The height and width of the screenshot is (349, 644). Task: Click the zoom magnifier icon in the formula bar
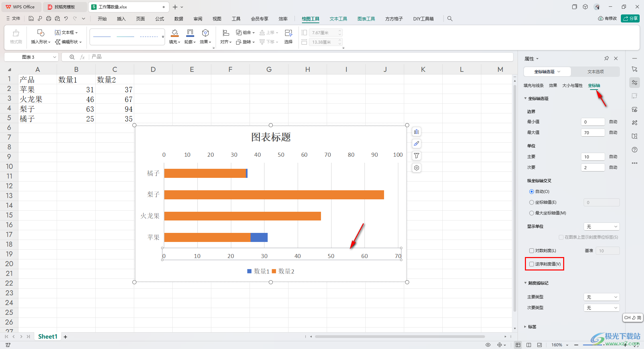[x=72, y=57]
